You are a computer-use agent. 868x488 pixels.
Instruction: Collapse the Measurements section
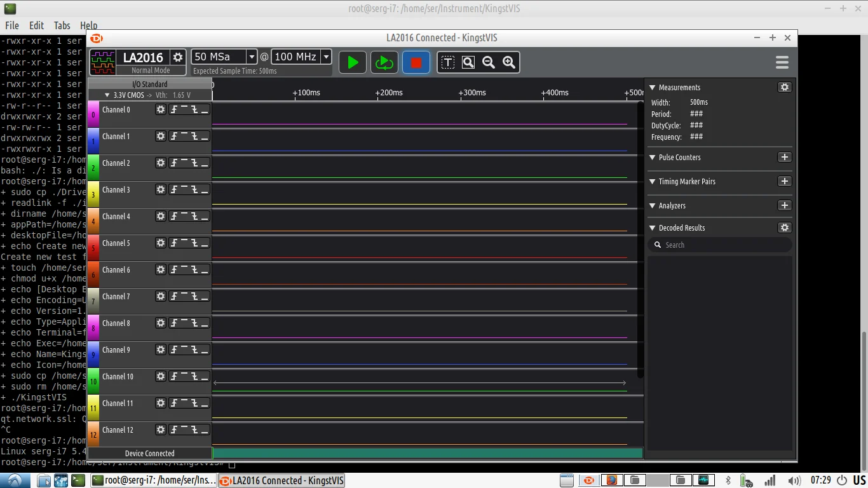click(x=652, y=87)
